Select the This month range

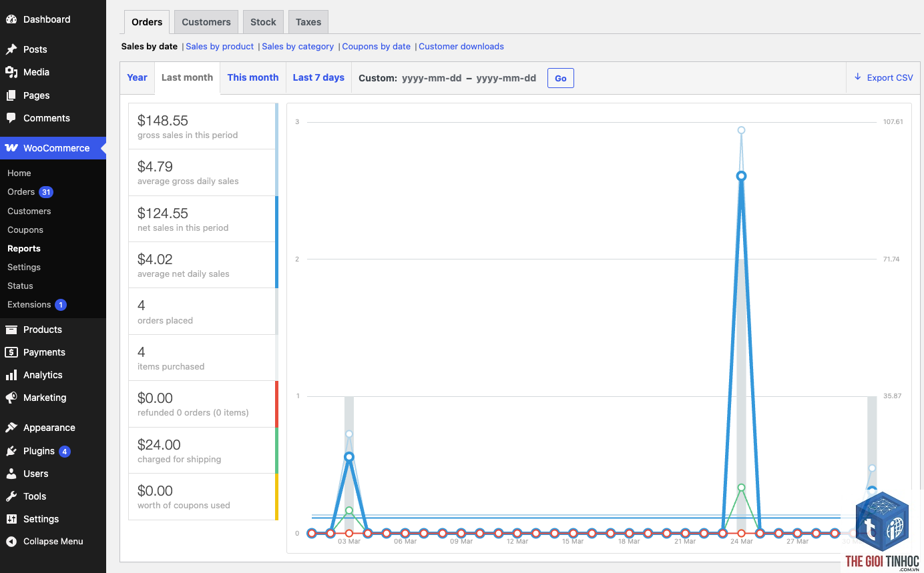[x=253, y=77]
